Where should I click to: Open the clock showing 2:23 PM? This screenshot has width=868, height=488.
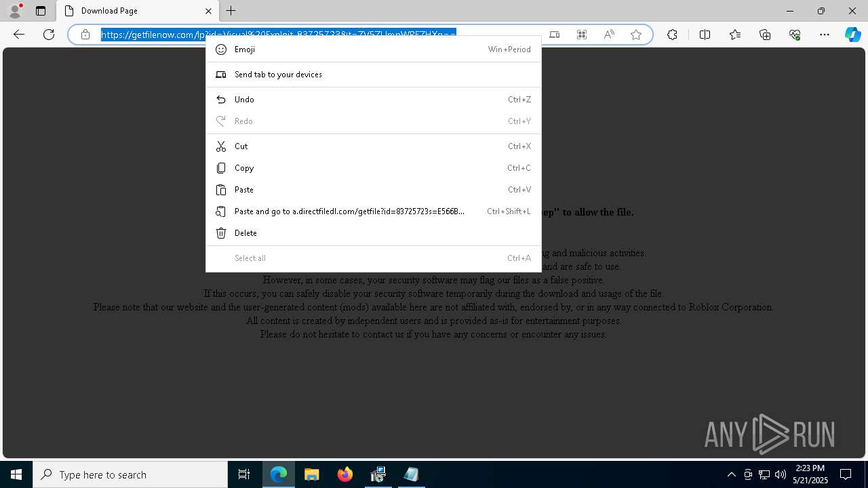pos(810,474)
